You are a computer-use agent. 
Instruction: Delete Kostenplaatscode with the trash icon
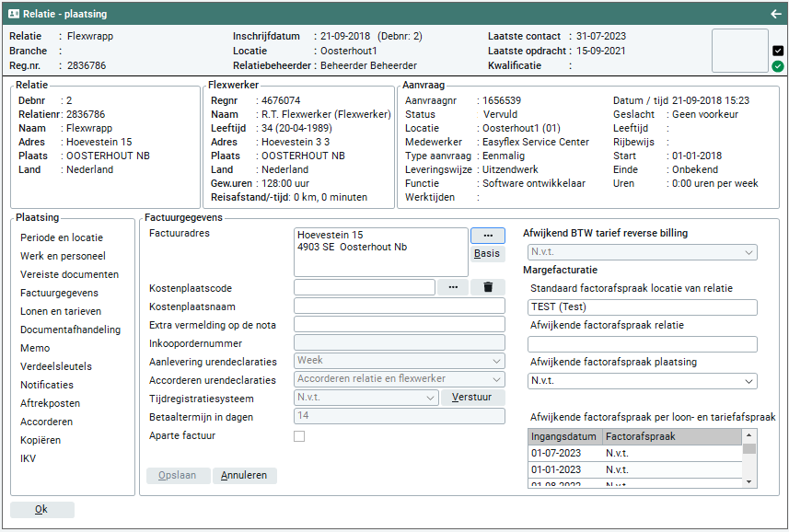487,287
